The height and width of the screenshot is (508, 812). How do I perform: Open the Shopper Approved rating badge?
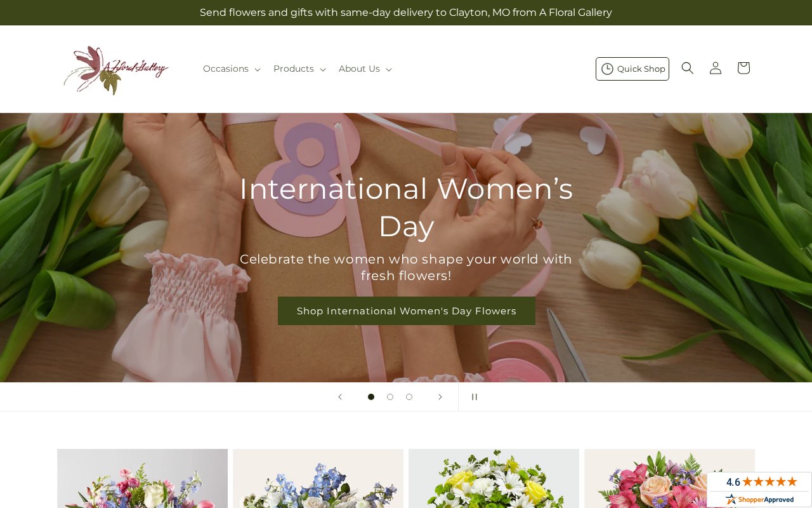click(x=759, y=490)
